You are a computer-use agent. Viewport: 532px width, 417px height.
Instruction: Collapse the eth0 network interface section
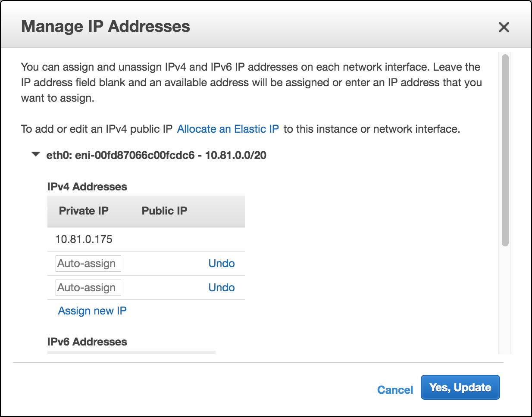pyautogui.click(x=35, y=155)
